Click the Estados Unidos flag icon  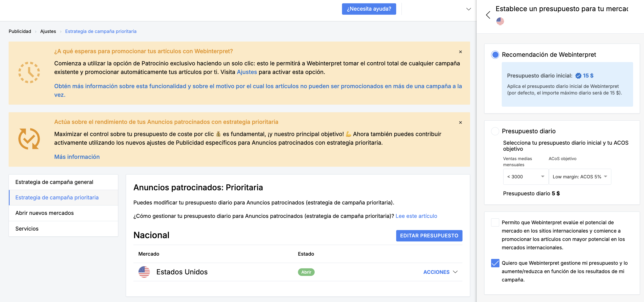144,272
